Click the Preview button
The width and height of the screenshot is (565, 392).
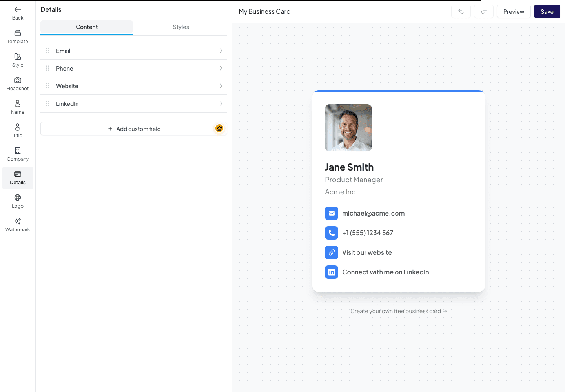(x=514, y=12)
